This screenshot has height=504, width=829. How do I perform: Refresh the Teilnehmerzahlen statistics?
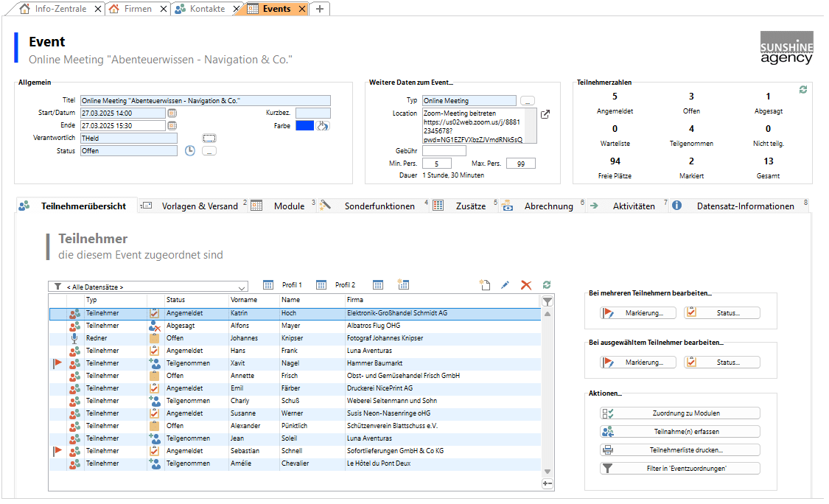click(802, 89)
